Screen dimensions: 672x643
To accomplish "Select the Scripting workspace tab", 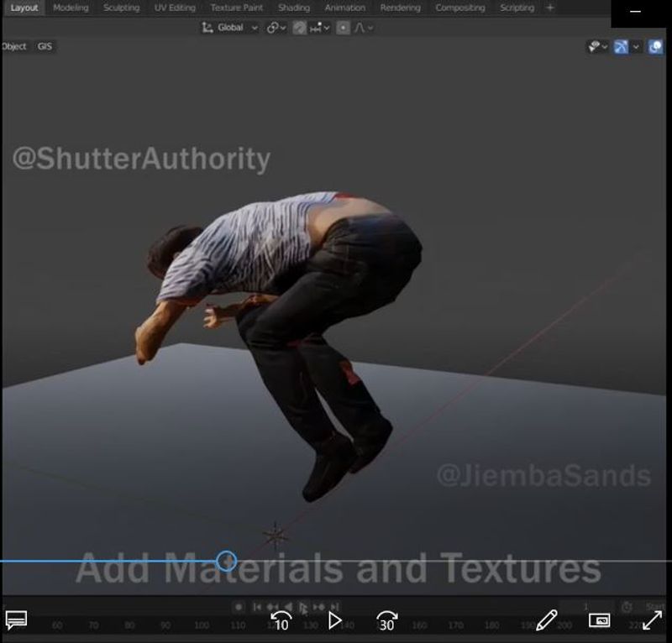I will tap(517, 8).
